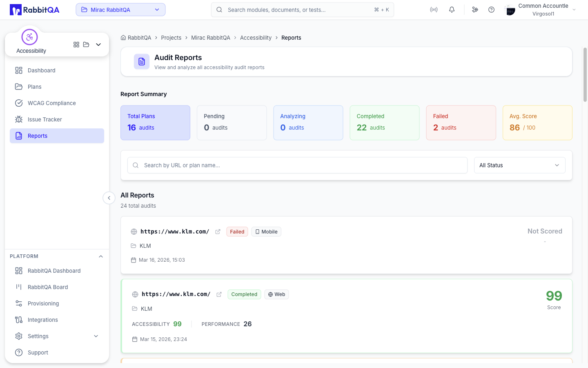Expand the account menu chevron

(x=574, y=10)
